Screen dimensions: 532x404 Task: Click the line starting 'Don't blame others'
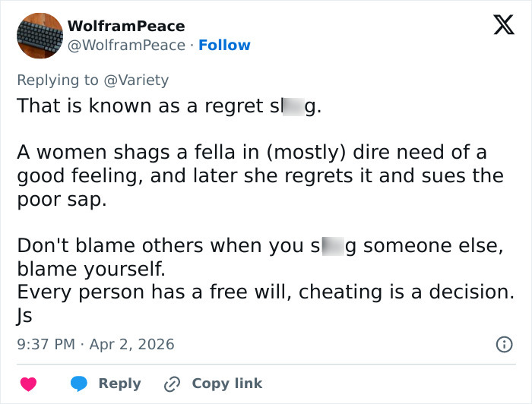[260, 246]
